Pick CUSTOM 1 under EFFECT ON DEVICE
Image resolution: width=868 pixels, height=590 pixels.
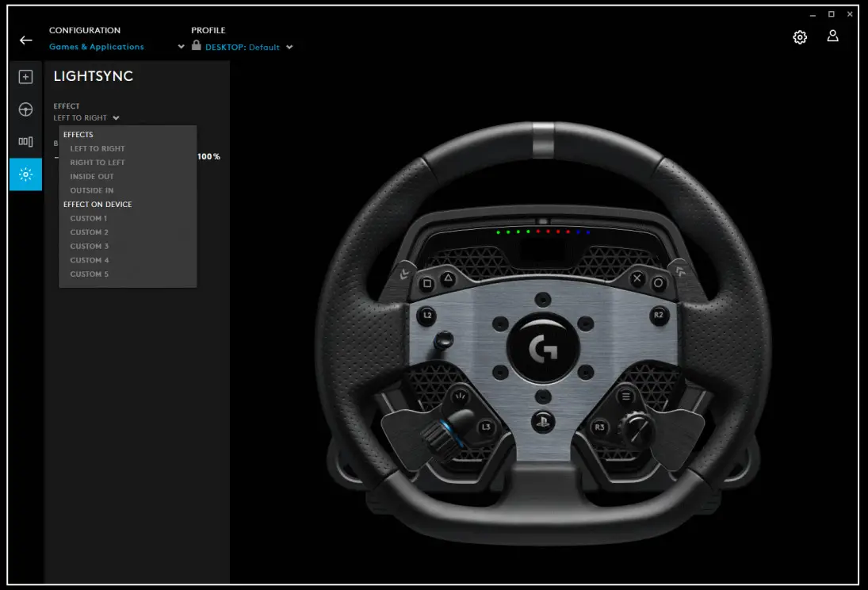[88, 218]
